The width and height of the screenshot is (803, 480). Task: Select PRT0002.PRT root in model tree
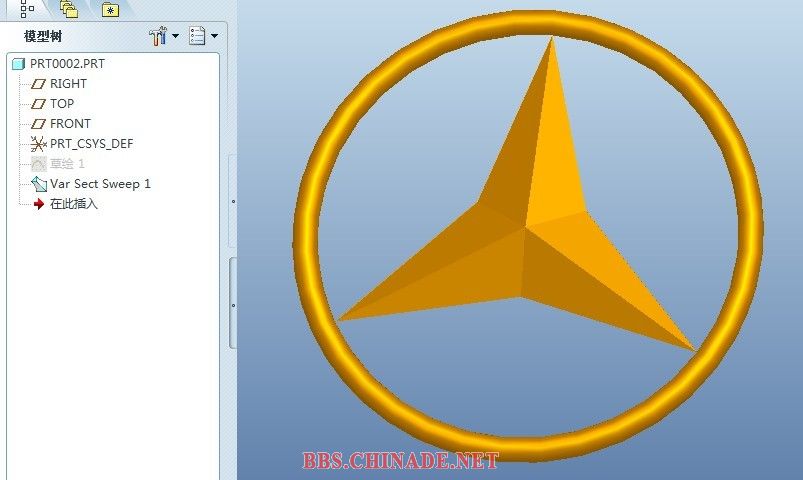tap(67, 64)
